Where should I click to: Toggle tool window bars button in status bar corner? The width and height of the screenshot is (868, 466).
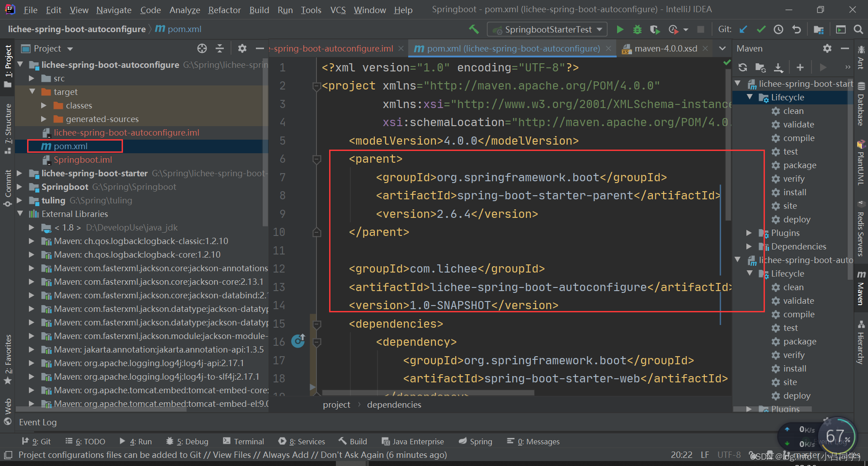pos(8,455)
